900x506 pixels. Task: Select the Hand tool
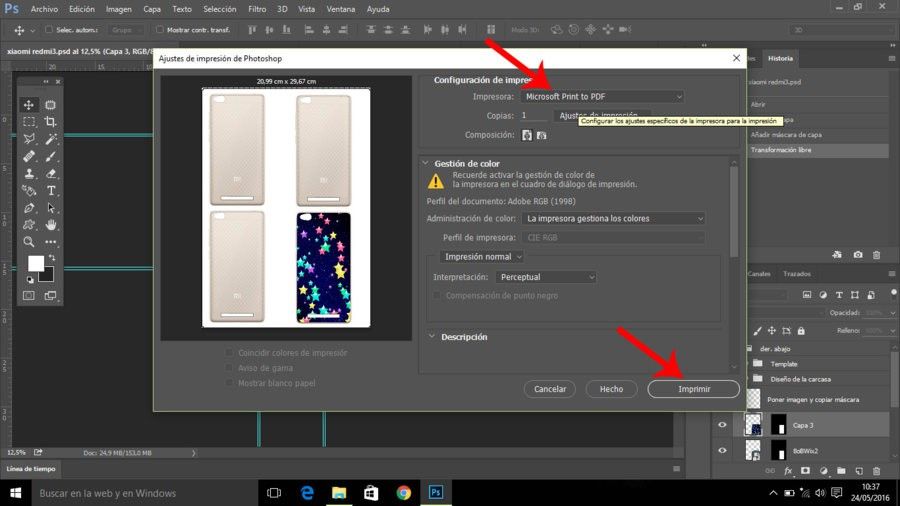click(51, 225)
